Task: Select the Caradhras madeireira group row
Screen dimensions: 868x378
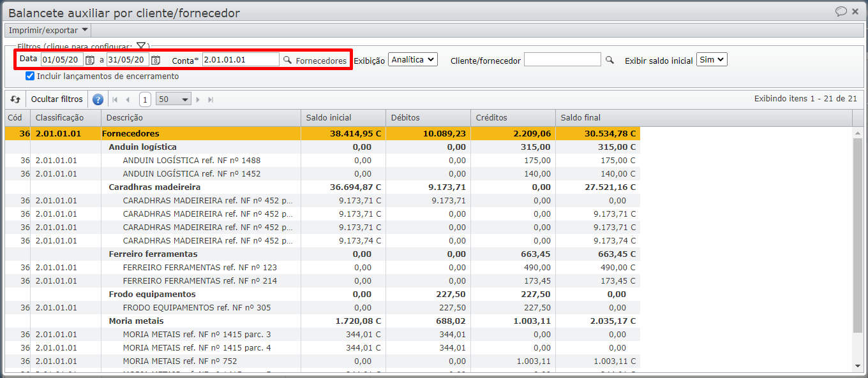Action: [x=154, y=187]
